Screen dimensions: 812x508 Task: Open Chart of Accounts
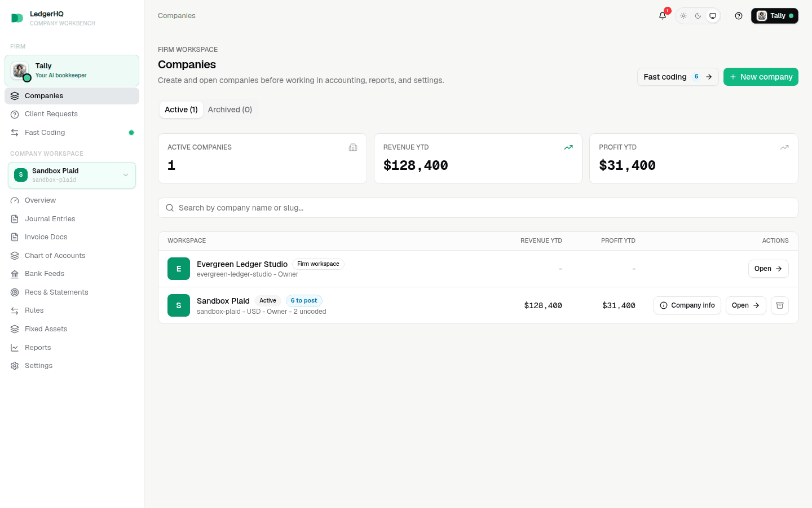click(x=72, y=256)
